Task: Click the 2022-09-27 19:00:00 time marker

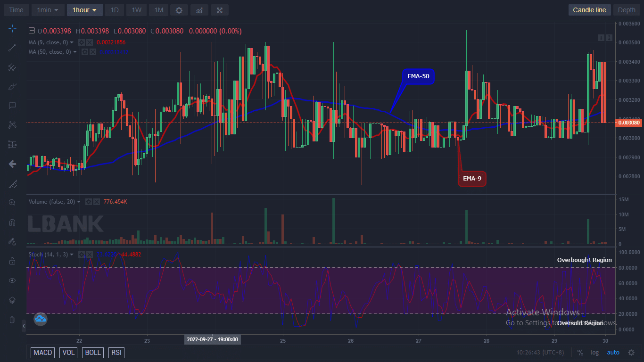Action: click(x=213, y=339)
